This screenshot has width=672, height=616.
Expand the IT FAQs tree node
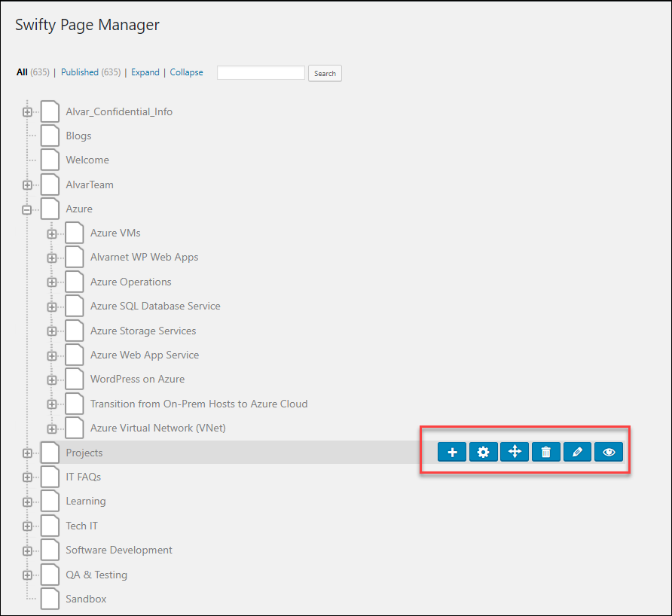point(27,477)
